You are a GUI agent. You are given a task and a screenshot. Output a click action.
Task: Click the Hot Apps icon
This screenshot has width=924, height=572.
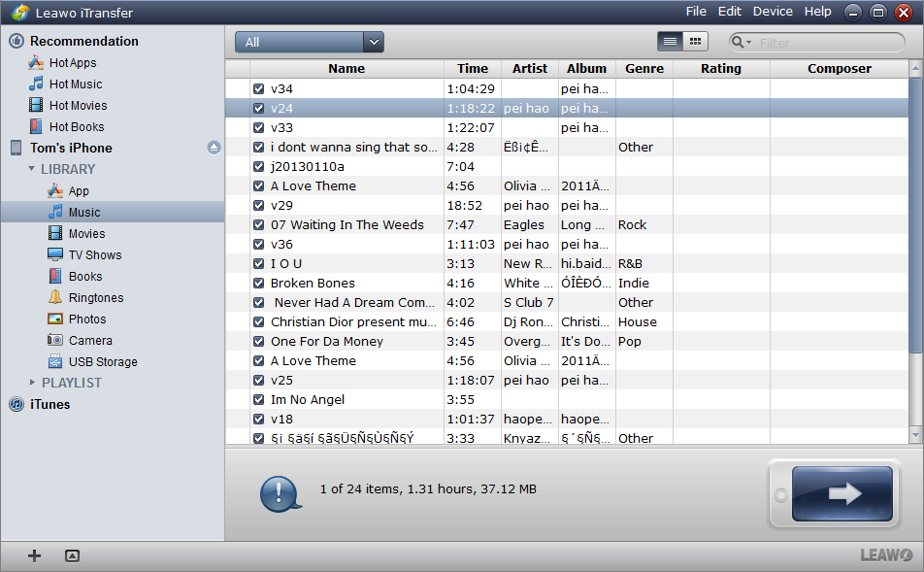pos(36,62)
